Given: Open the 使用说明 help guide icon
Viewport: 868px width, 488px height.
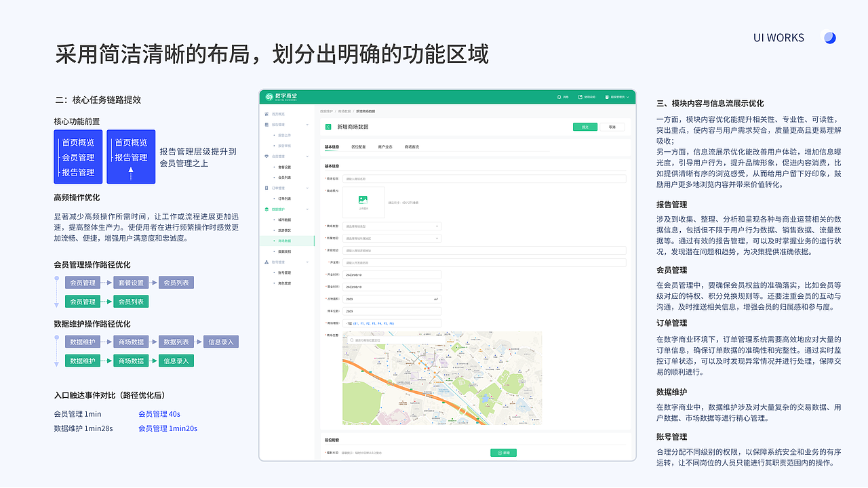Looking at the screenshot, I should click(581, 97).
